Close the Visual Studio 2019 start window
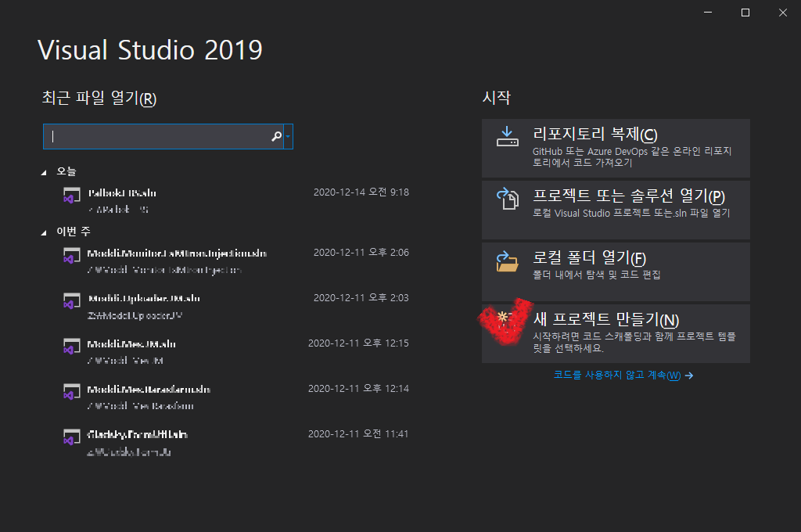 [x=782, y=13]
